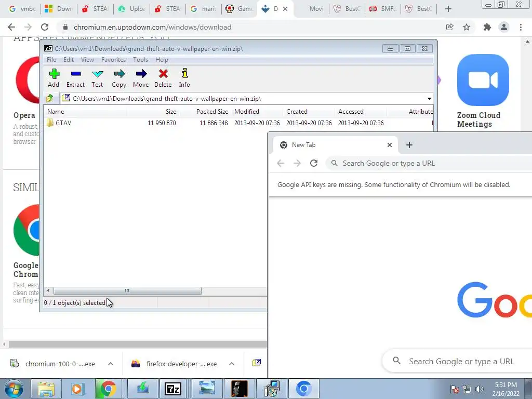Open the Tools menu in 7-Zip
The height and width of the screenshot is (399, 532).
140,60
